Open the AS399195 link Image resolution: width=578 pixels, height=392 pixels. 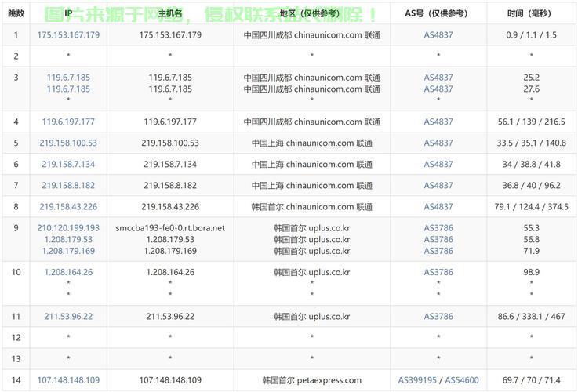417,380
